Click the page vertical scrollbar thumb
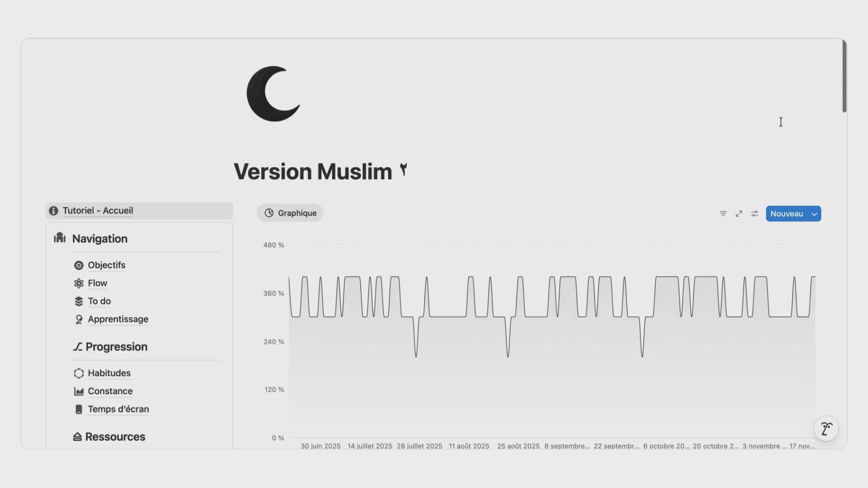 click(844, 76)
